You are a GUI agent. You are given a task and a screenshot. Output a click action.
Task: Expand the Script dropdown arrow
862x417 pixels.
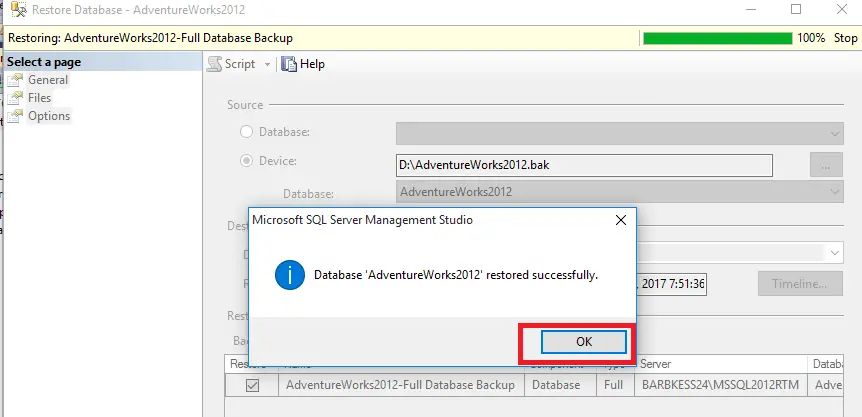267,64
